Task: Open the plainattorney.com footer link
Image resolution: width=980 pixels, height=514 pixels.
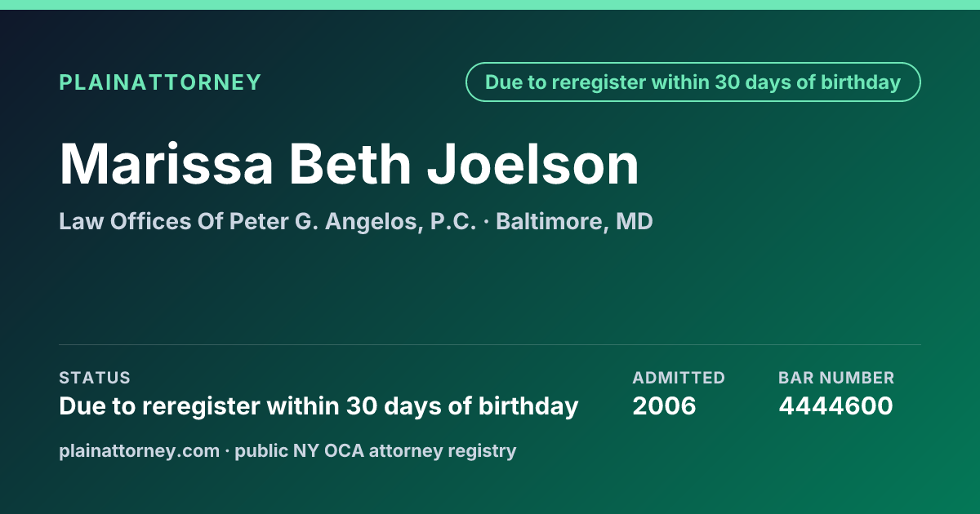Action: click(139, 450)
